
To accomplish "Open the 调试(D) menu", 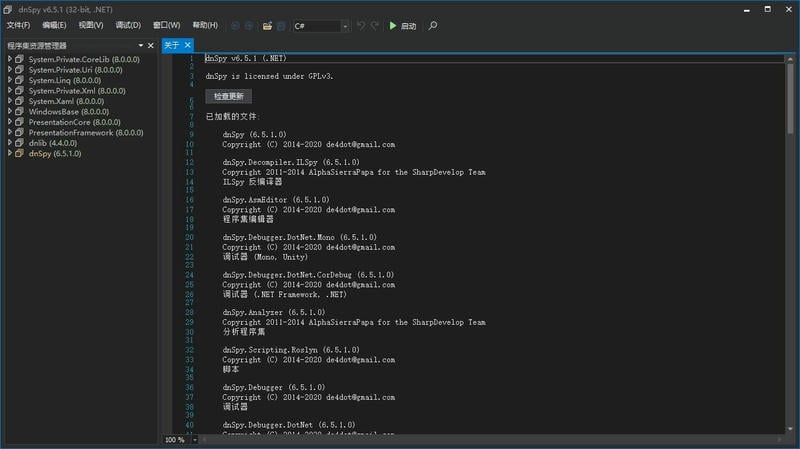I will [x=128, y=25].
